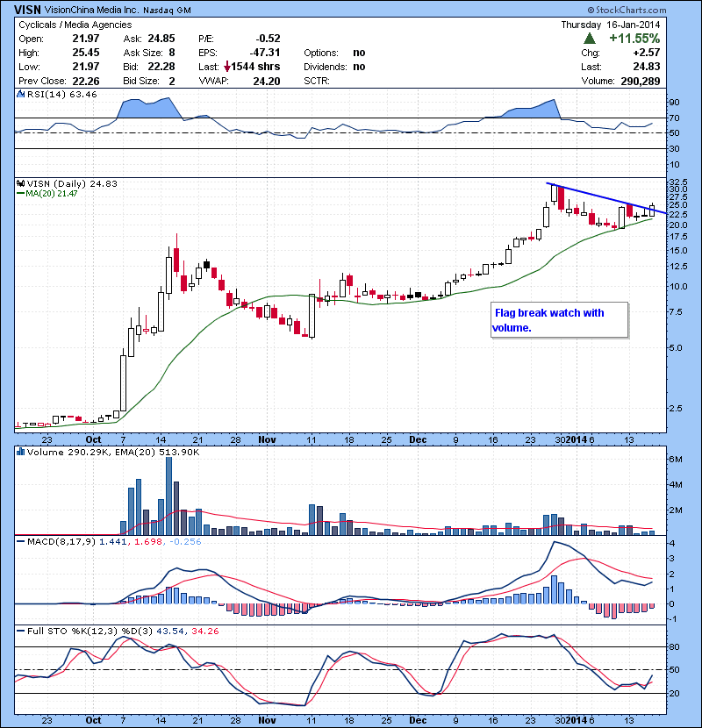Click the P/E value -0.52

(x=268, y=39)
